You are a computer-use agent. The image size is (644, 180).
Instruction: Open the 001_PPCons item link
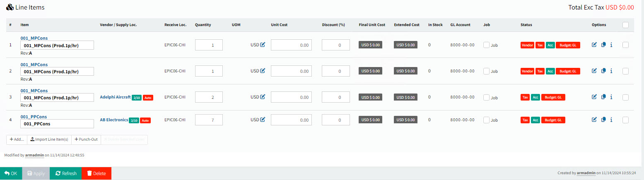[x=34, y=117]
